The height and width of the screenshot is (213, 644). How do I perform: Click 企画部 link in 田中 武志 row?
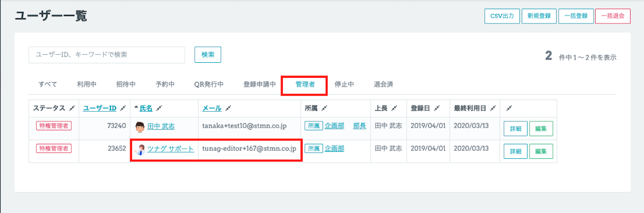click(x=334, y=126)
